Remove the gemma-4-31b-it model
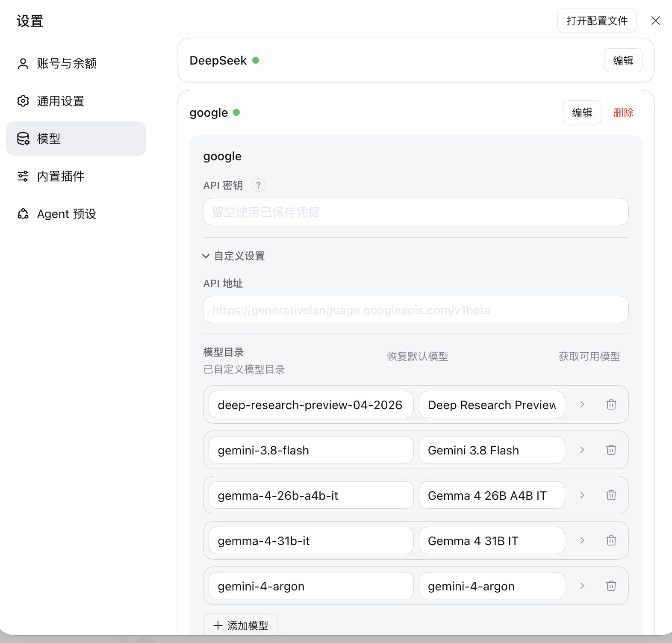The height and width of the screenshot is (643, 672). [x=611, y=540]
